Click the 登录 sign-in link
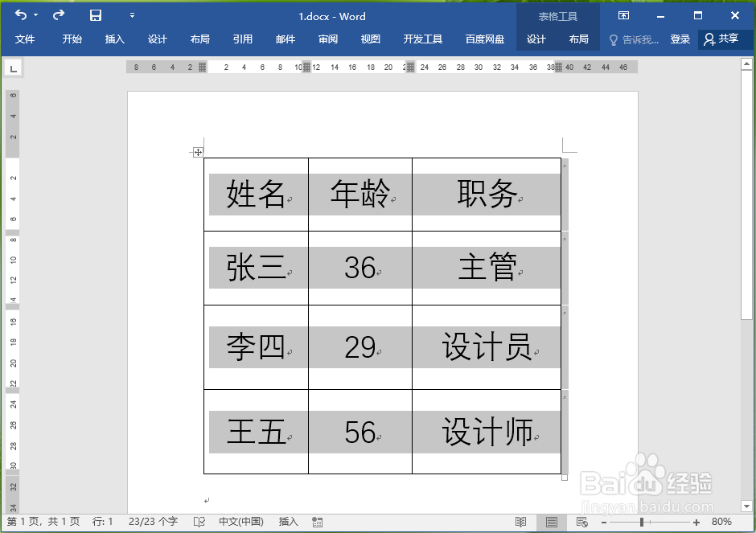Viewport: 756px width, 533px height. point(681,38)
